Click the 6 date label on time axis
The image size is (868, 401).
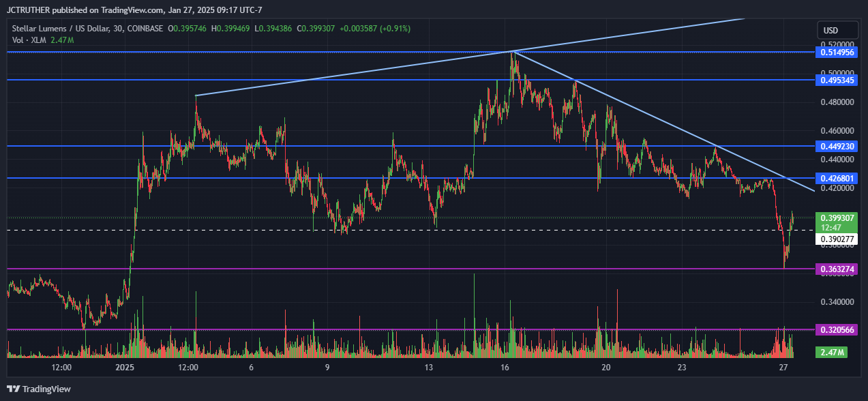pyautogui.click(x=252, y=368)
